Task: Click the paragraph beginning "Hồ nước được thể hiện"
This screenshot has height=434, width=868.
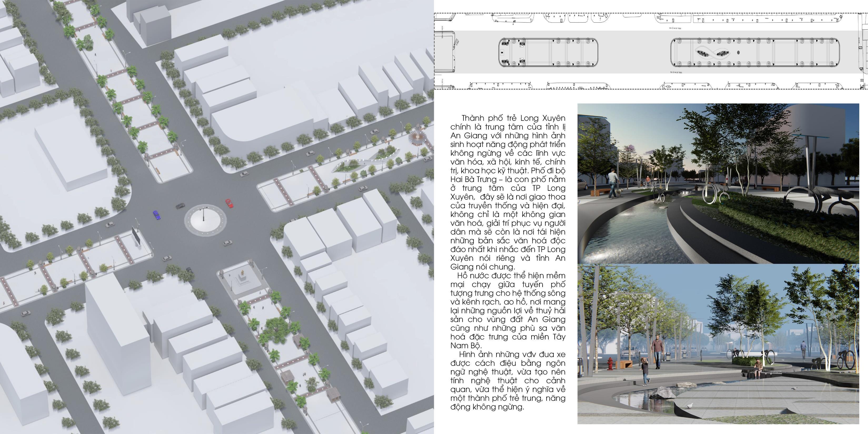Action: (508, 310)
